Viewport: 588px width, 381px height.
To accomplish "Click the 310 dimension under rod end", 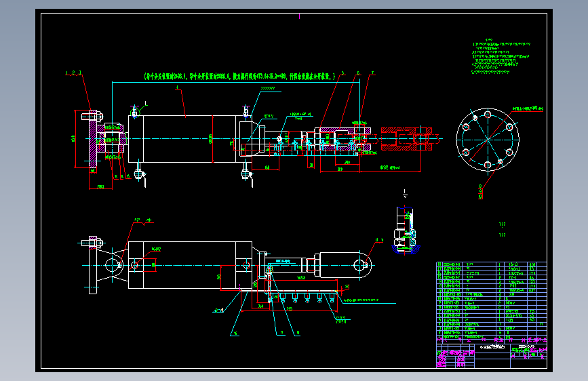I will click(x=340, y=169).
